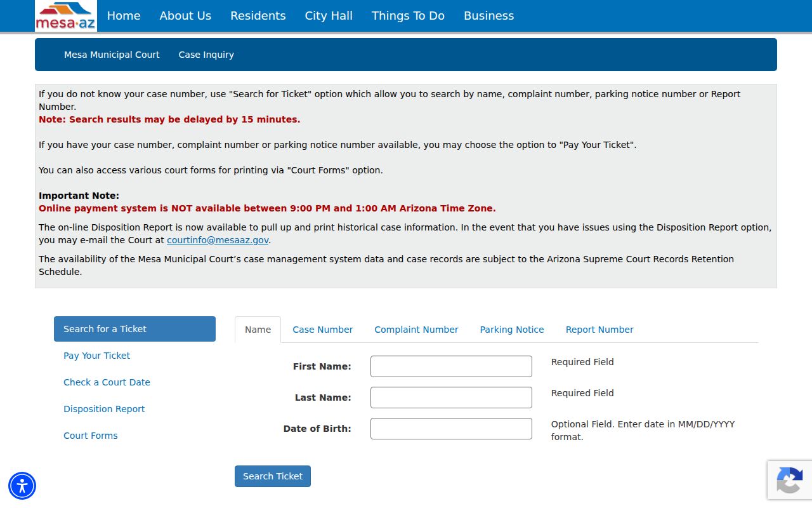This screenshot has height=508, width=812.
Task: Go to Mesa Municipal Court link
Action: (x=112, y=55)
